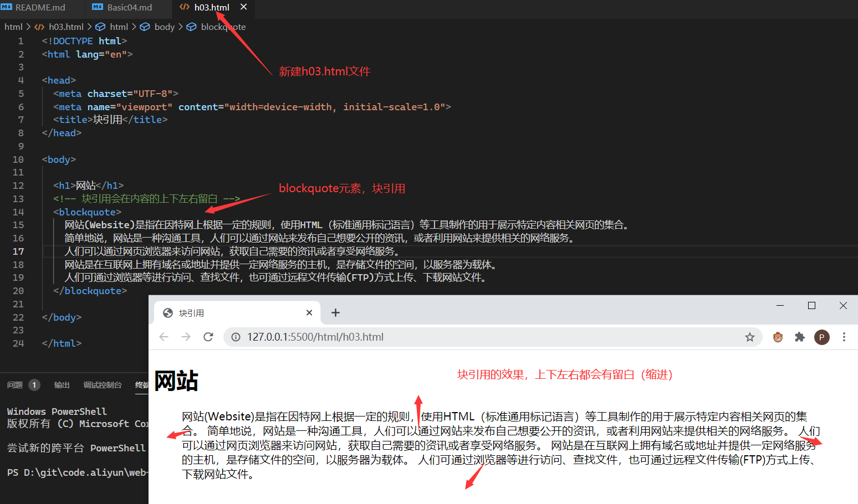Switch to the README.md tab
858x504 pixels.
[40, 7]
